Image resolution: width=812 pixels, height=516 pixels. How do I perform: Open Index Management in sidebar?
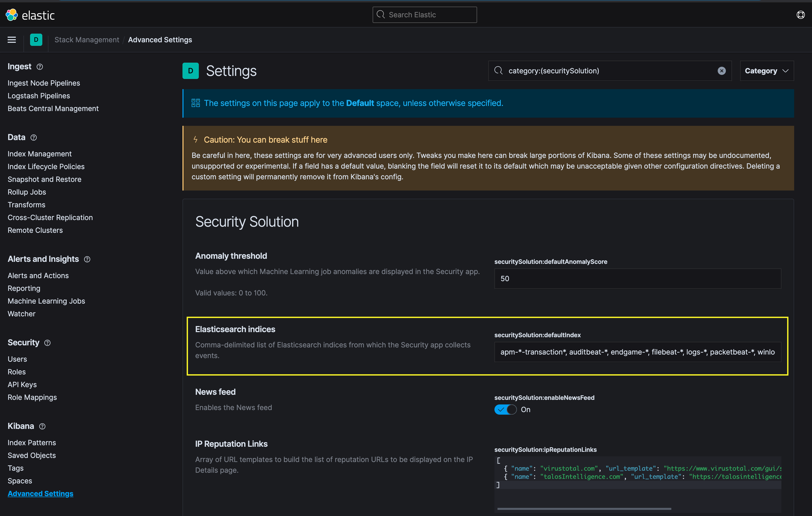(x=40, y=154)
